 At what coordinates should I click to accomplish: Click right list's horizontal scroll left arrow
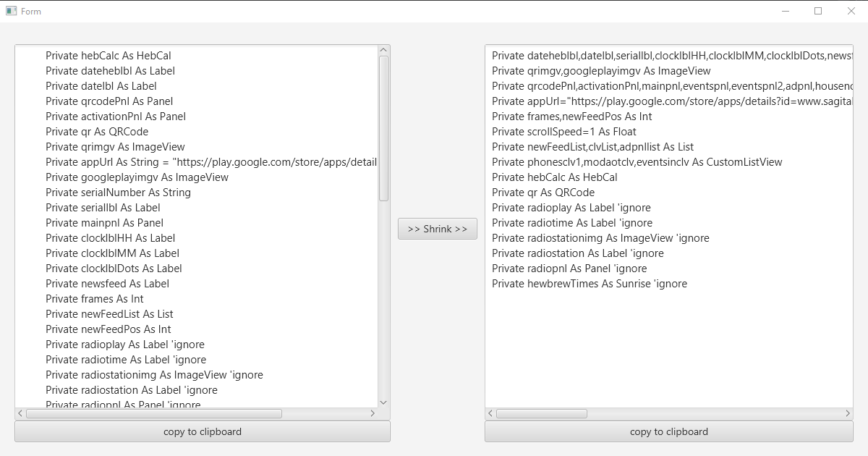tap(490, 413)
